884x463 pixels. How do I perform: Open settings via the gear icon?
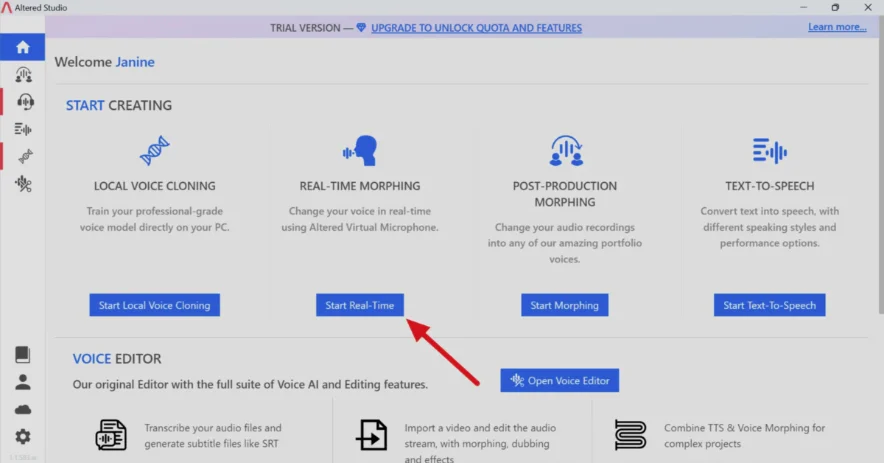(23, 436)
